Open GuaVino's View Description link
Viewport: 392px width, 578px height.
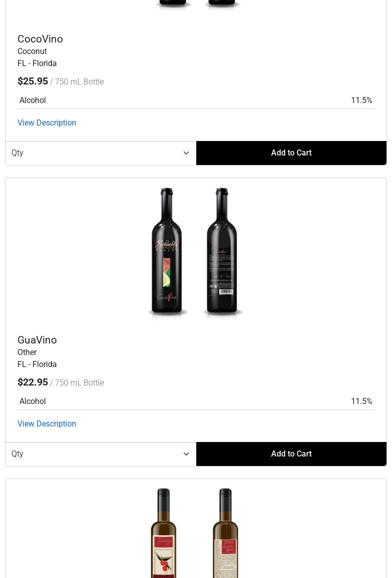47,424
